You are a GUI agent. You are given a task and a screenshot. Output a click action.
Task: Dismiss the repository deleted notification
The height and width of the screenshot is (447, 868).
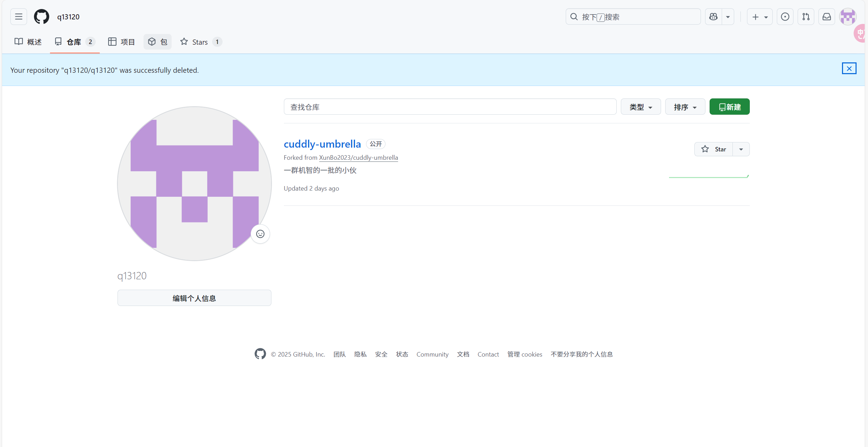coord(849,68)
